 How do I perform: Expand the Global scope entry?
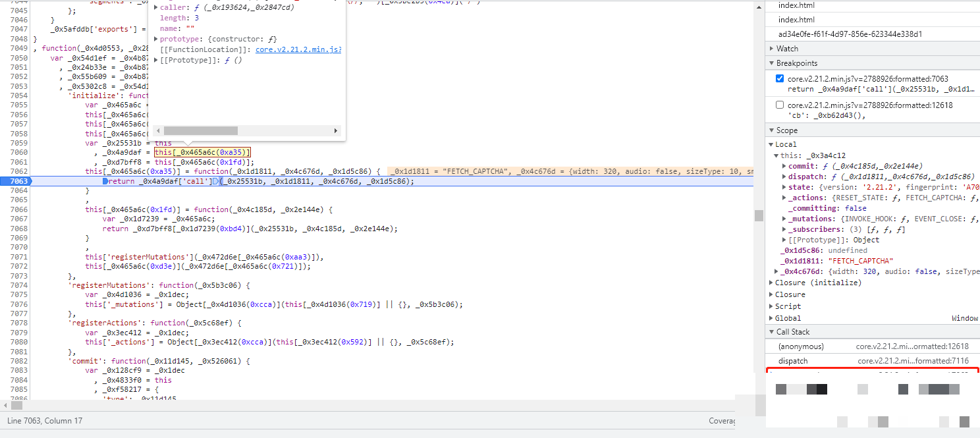771,318
